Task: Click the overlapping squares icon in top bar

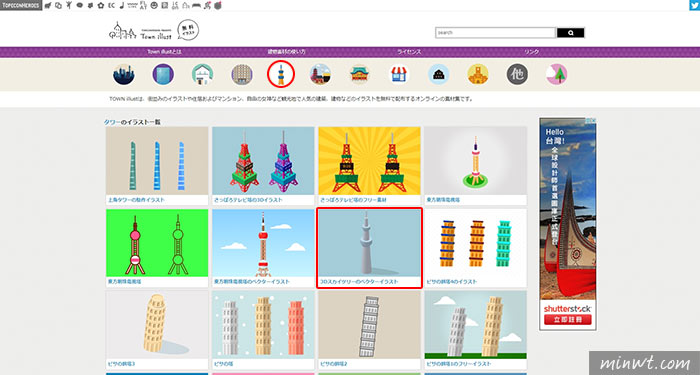Action: click(x=58, y=5)
